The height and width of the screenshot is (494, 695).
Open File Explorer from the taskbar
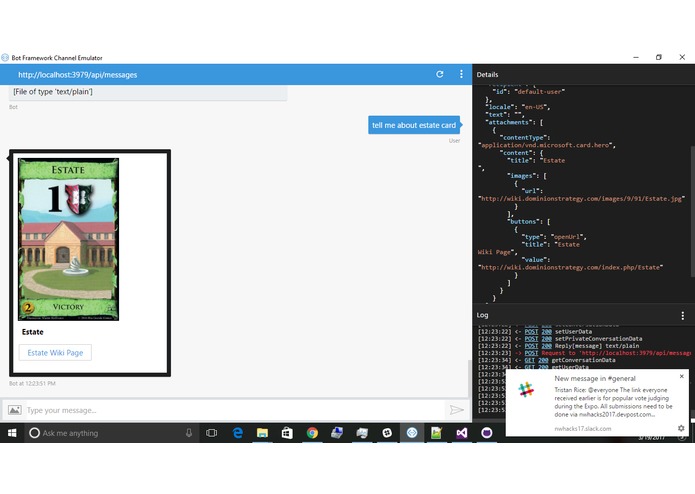point(262,433)
